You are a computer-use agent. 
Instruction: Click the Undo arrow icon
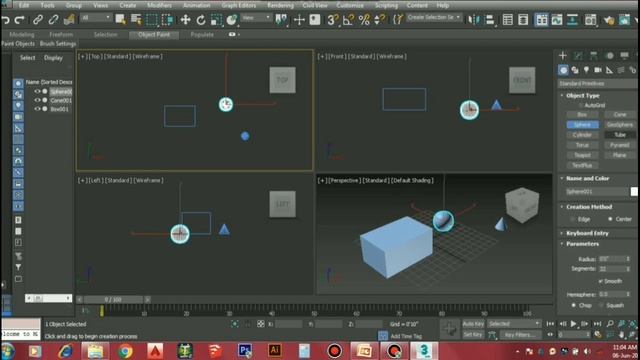(x=6, y=19)
